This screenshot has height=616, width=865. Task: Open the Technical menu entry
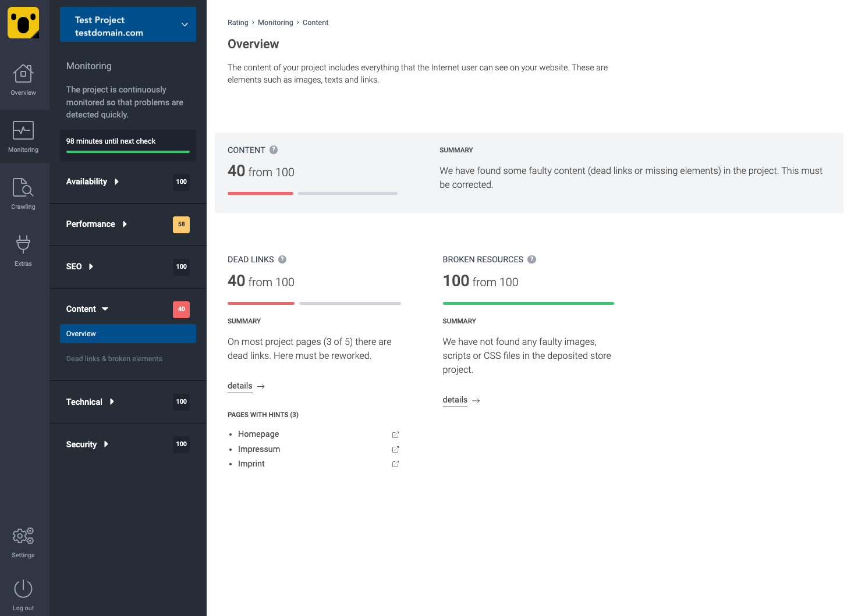[x=84, y=402]
